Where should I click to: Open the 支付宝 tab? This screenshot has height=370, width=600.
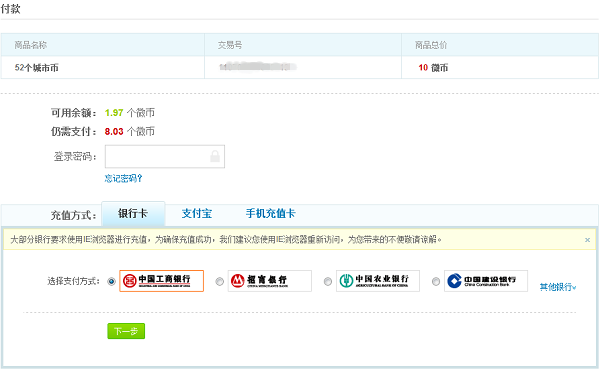(x=197, y=214)
